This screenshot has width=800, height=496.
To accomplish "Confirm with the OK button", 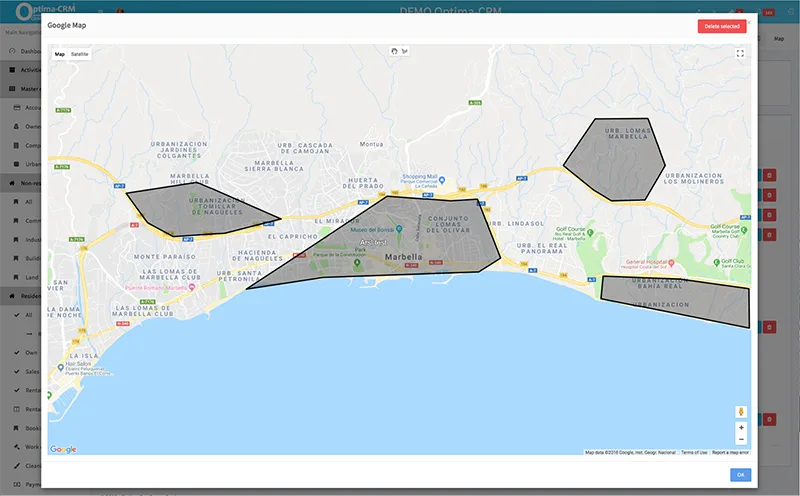I will coord(740,475).
